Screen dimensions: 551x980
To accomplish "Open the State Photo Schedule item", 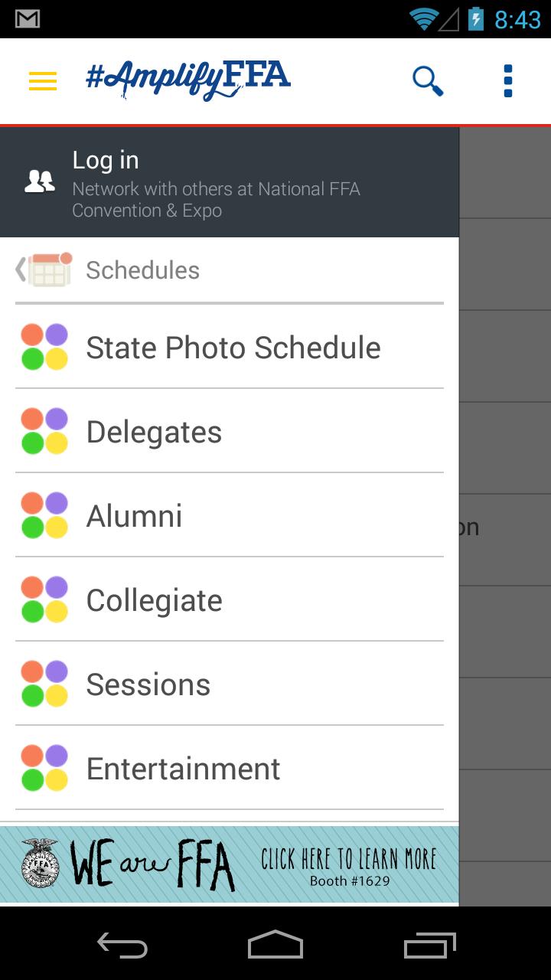I will pos(233,348).
